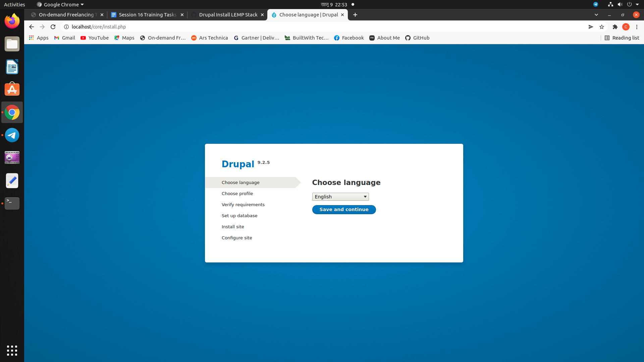
Task: Launch the text editor dock icon
Action: pos(12,181)
